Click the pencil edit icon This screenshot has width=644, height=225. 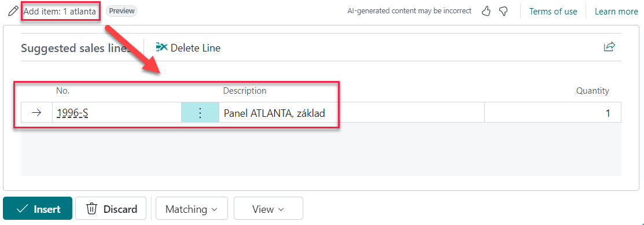pos(13,11)
